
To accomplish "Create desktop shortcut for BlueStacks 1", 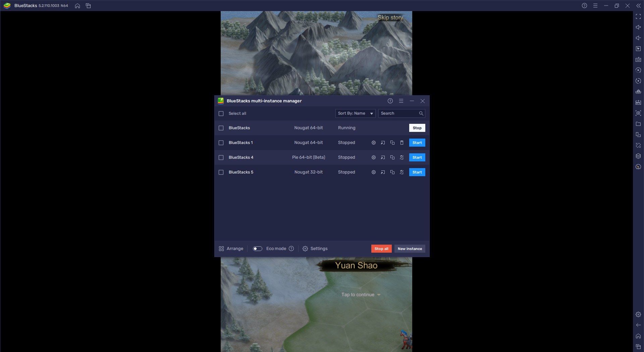I will (x=383, y=143).
